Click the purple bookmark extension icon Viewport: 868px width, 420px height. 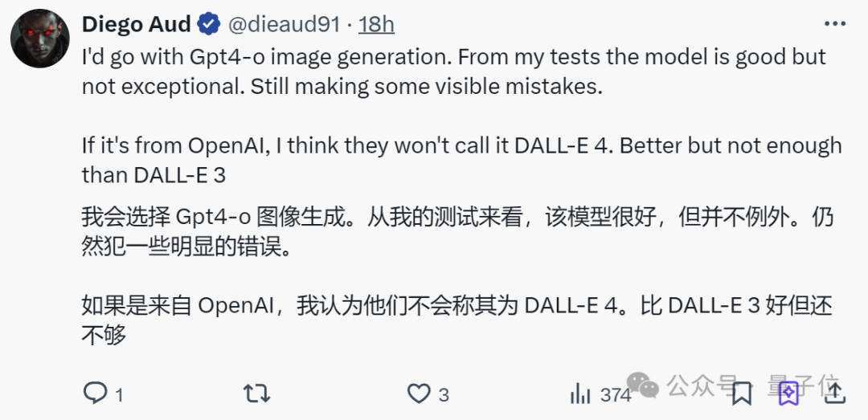coord(788,393)
